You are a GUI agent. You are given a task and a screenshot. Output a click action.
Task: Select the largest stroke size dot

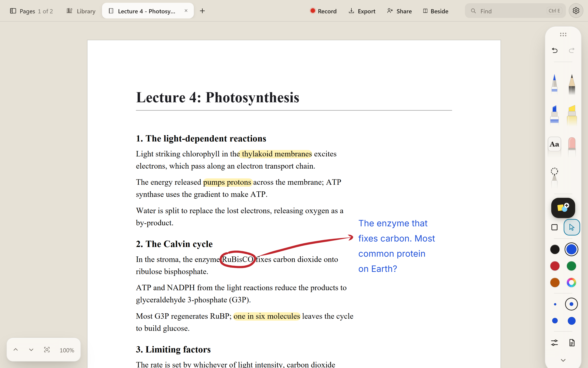[x=571, y=321]
